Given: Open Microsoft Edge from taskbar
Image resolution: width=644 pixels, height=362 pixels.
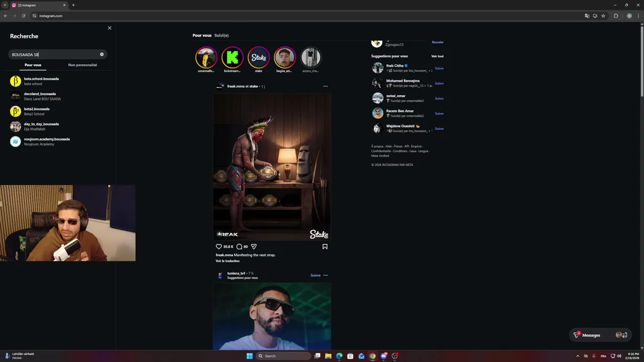Looking at the screenshot, I should [x=339, y=356].
